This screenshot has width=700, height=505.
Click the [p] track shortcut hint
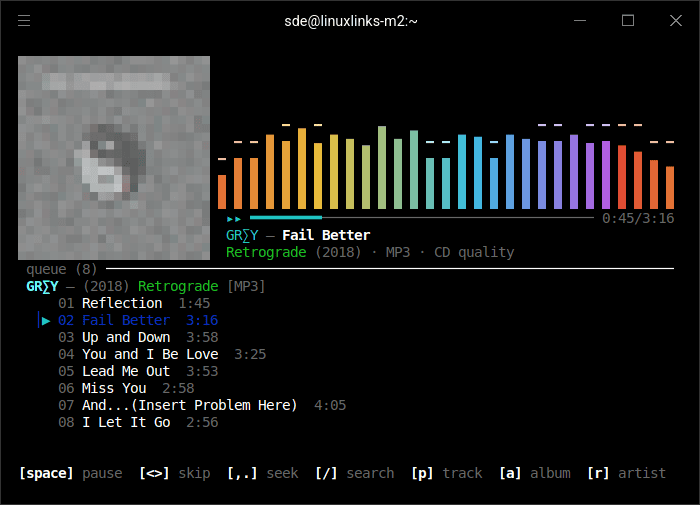click(x=447, y=473)
